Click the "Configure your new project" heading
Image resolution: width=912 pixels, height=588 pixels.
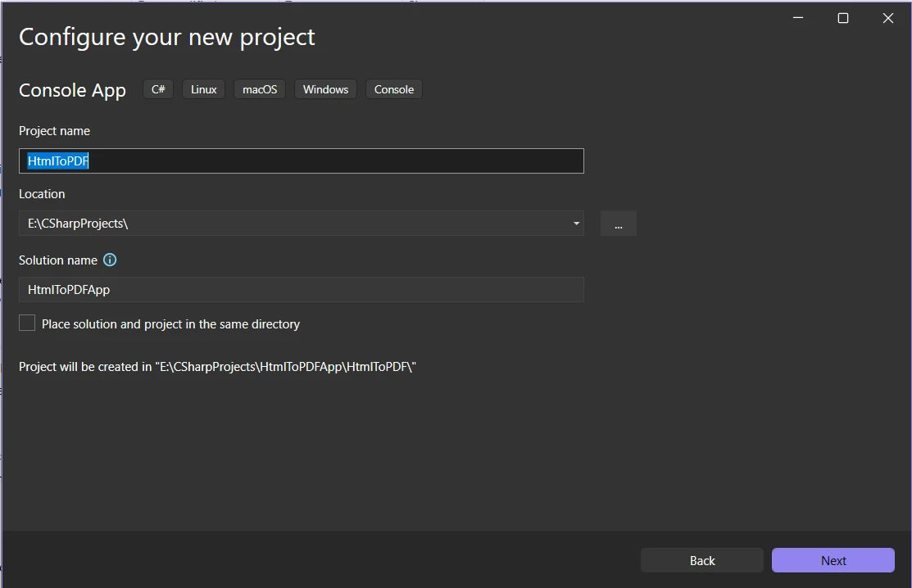tap(166, 37)
